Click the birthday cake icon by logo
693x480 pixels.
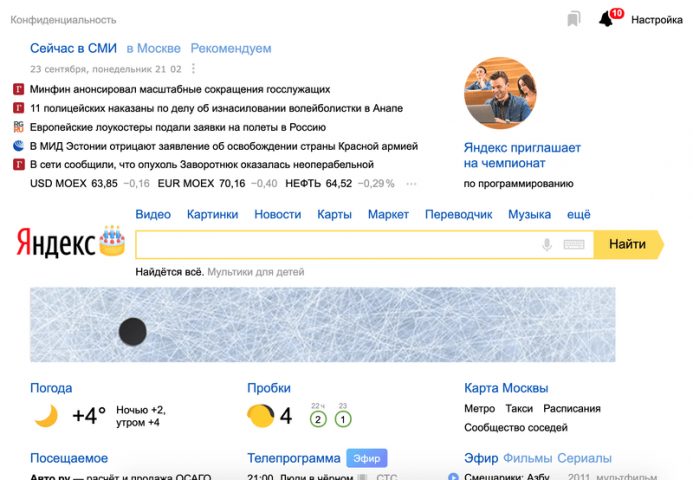(x=112, y=240)
